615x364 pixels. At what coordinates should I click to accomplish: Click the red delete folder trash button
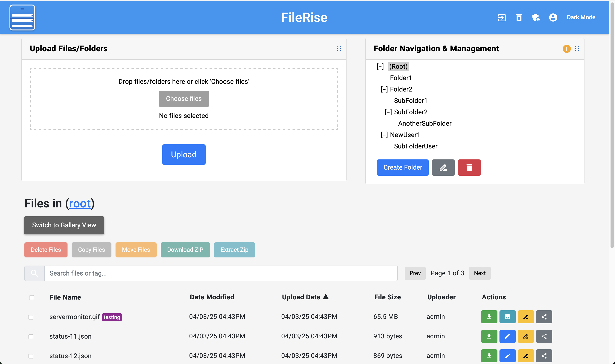point(469,168)
